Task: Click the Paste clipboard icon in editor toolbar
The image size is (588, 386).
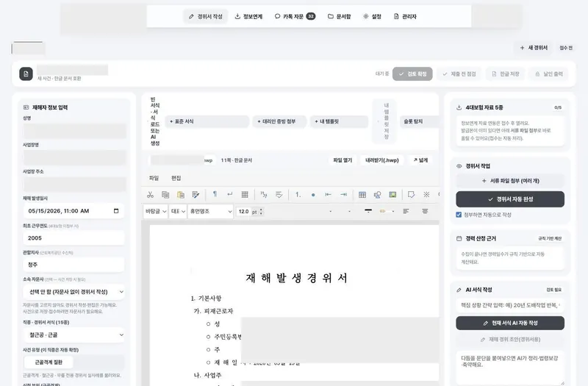Action: (180, 194)
